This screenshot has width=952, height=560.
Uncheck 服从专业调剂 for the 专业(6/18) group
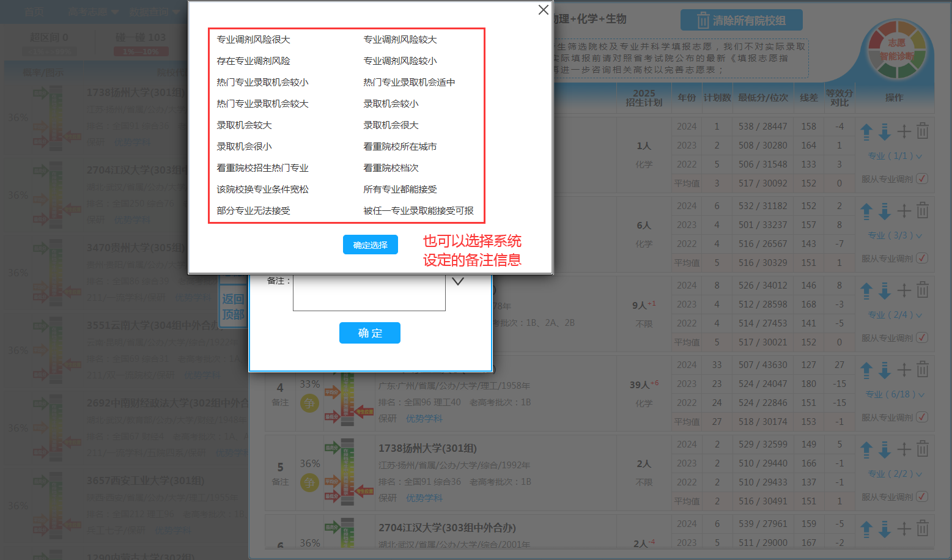click(922, 418)
